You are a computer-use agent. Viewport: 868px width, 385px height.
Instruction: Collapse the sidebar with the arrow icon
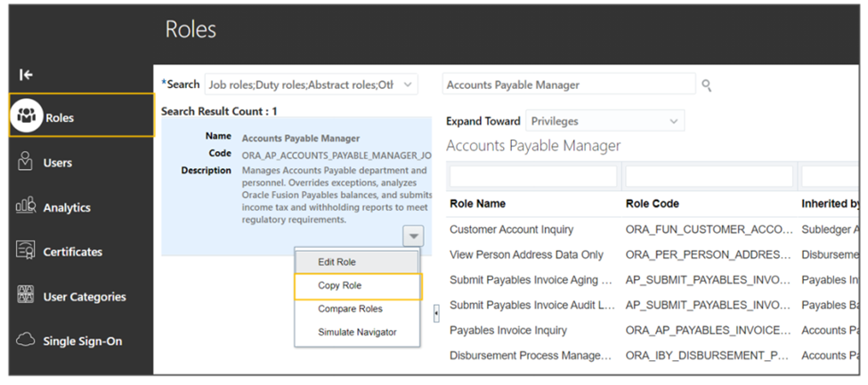point(26,75)
